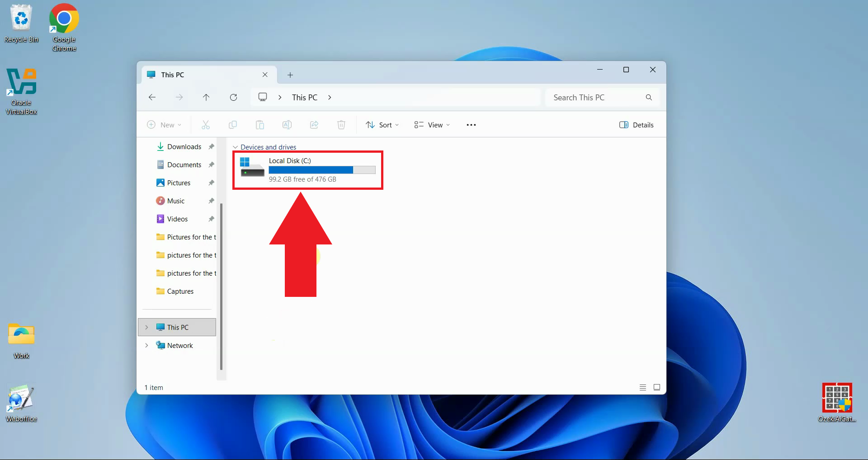Select the Rename icon in the toolbar
The width and height of the screenshot is (868, 460).
click(x=287, y=125)
